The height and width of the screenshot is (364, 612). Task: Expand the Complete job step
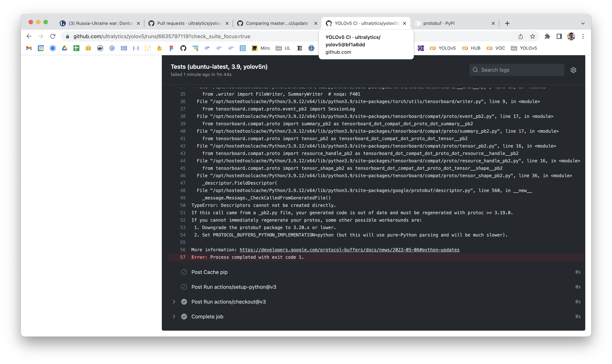click(x=174, y=316)
